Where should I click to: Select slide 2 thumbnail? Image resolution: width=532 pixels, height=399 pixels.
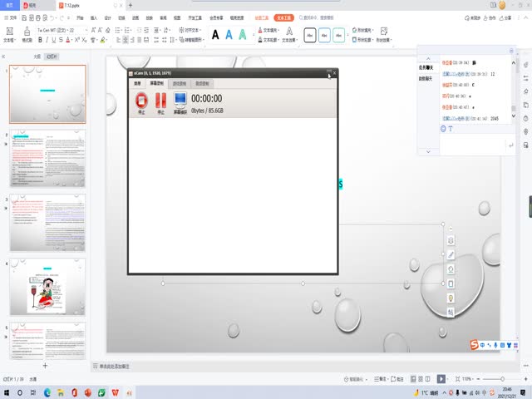pyautogui.click(x=47, y=158)
